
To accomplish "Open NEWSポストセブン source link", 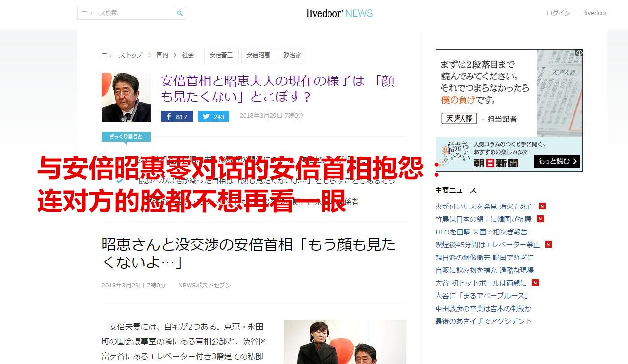I will [x=205, y=285].
